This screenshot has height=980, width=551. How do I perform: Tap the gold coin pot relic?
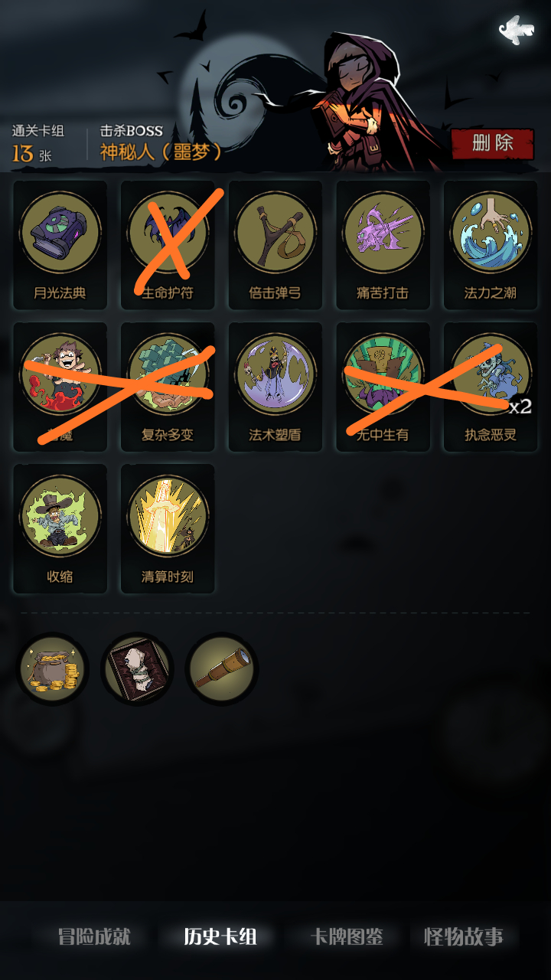52,668
